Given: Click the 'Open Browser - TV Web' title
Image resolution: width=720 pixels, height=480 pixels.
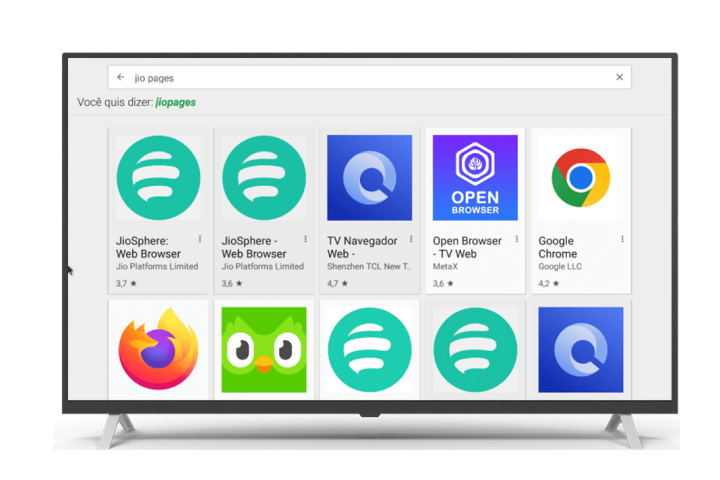Looking at the screenshot, I should tap(467, 247).
